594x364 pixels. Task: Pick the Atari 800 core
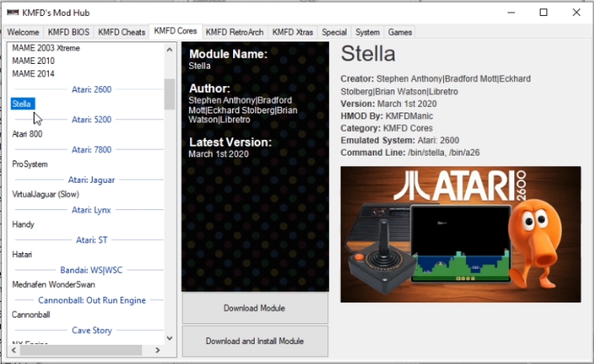27,134
